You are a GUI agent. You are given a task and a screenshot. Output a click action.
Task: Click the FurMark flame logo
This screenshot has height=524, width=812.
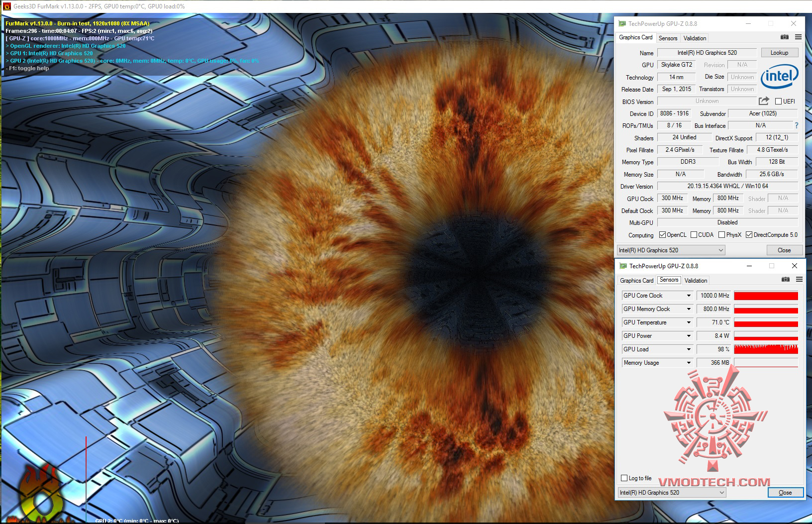[x=42, y=494]
